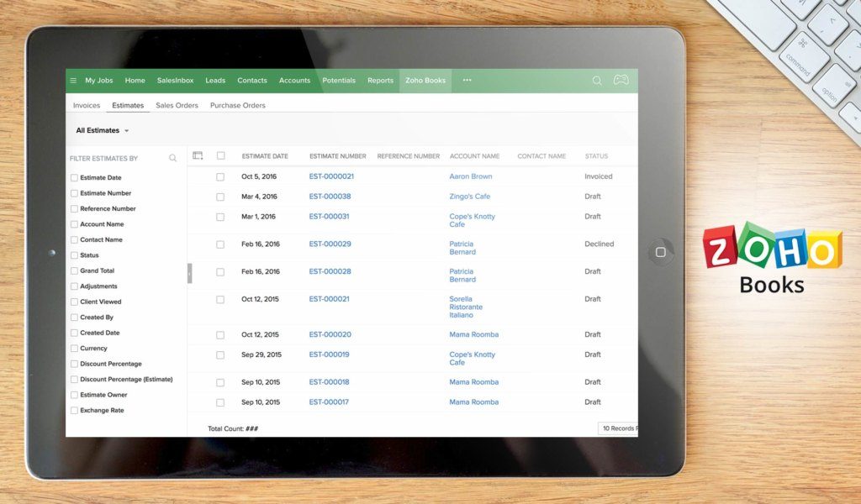Open estimate EST-000038
The height and width of the screenshot is (504, 861).
point(329,196)
